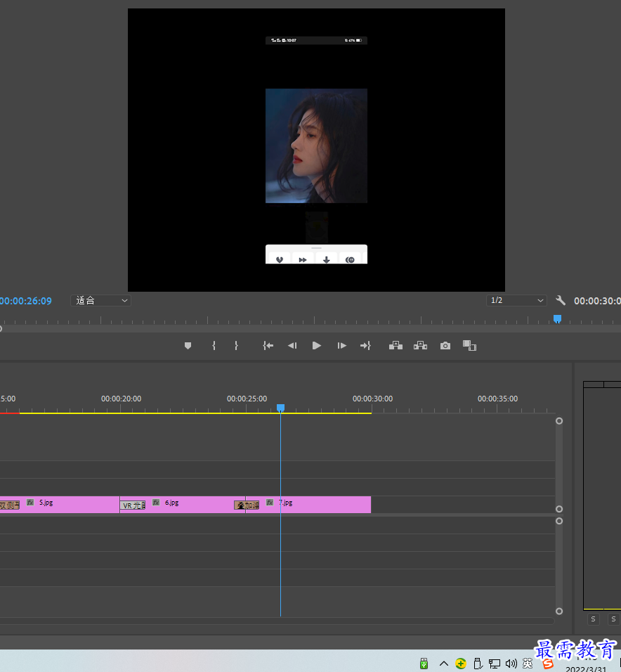This screenshot has height=672, width=621.
Task: Mark In point with the left brace button
Action: (214, 346)
